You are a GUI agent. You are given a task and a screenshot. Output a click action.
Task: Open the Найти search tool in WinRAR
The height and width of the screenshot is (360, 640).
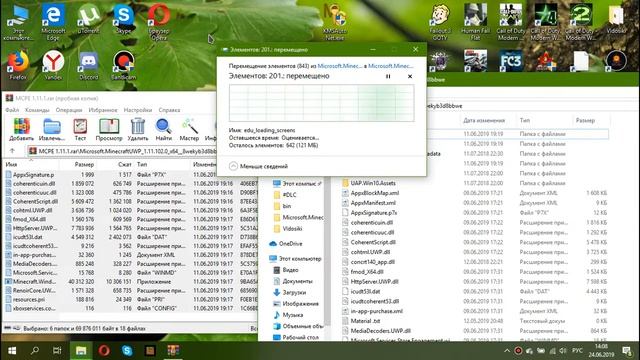tap(163, 129)
